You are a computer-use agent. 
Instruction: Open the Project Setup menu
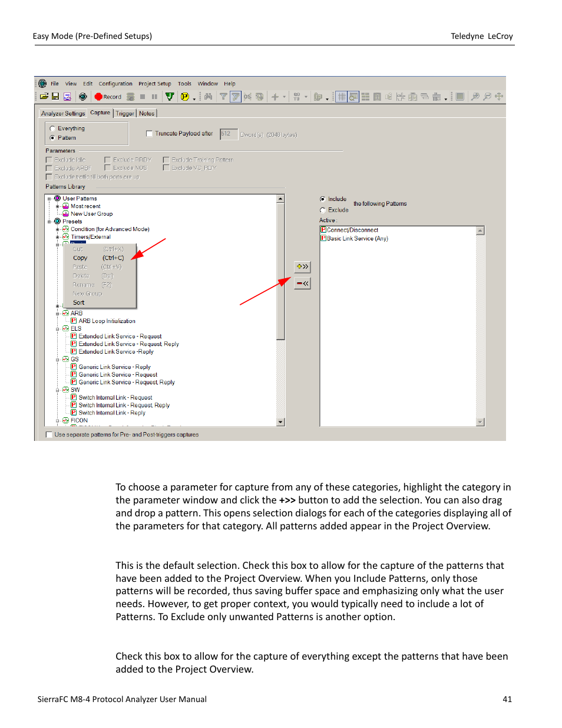click(x=155, y=84)
